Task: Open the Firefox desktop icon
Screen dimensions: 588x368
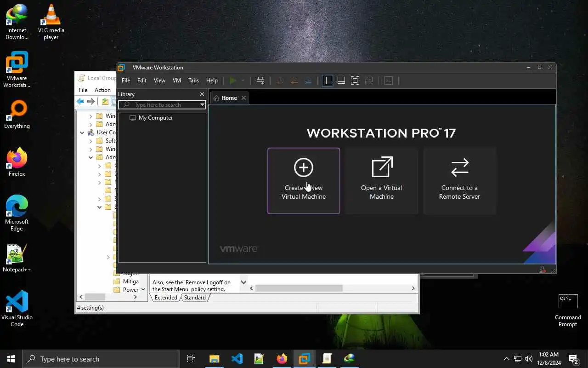Action: (17, 162)
